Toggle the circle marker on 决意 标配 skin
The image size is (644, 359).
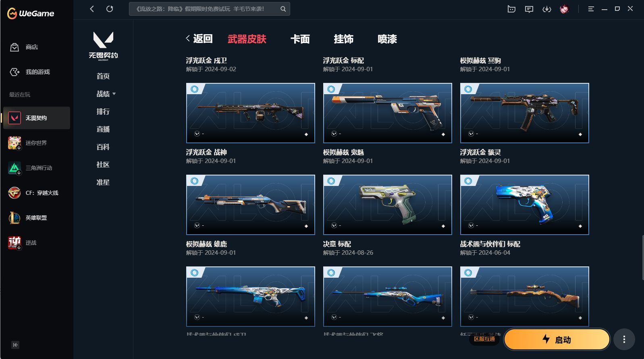(331, 181)
